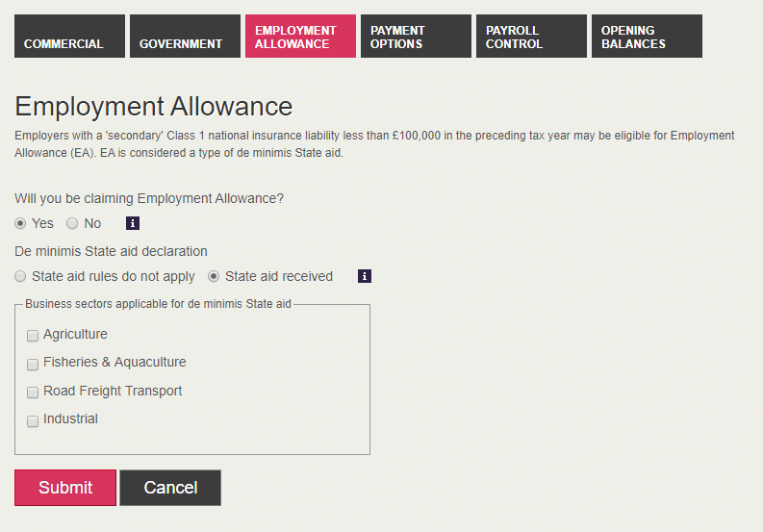Image resolution: width=763 pixels, height=532 pixels.
Task: Open info icon beside the Yes/No question
Action: [x=133, y=223]
